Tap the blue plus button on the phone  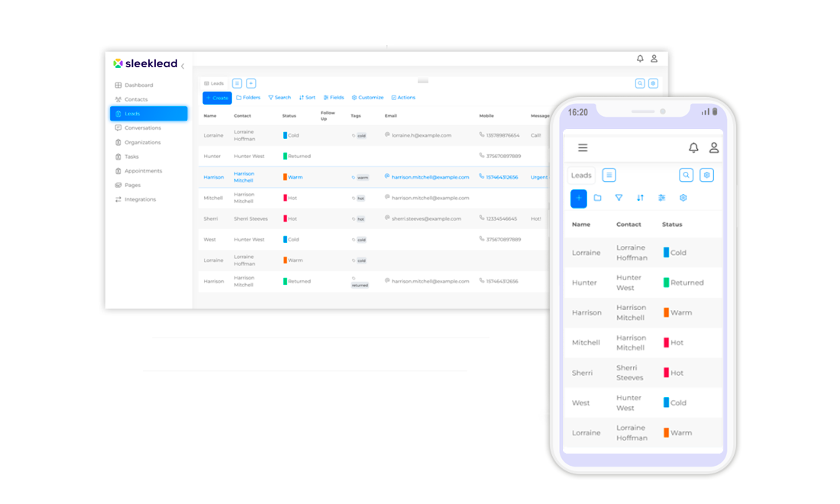(579, 199)
